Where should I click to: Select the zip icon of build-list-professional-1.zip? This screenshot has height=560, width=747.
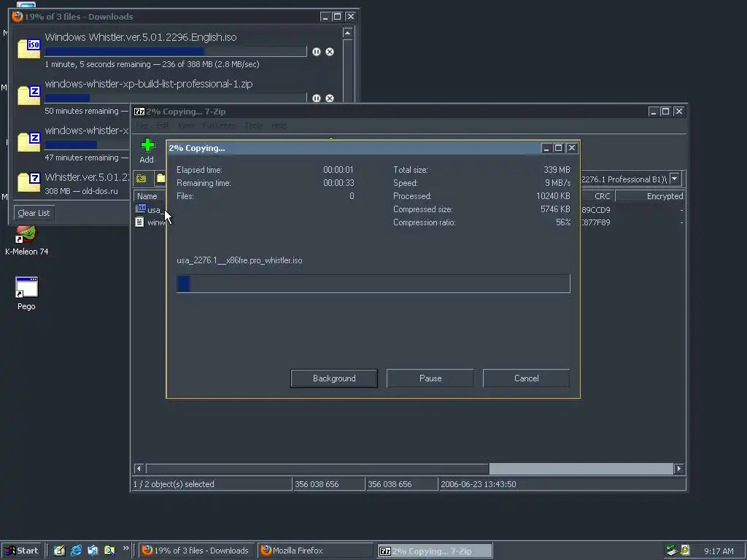pyautogui.click(x=29, y=96)
